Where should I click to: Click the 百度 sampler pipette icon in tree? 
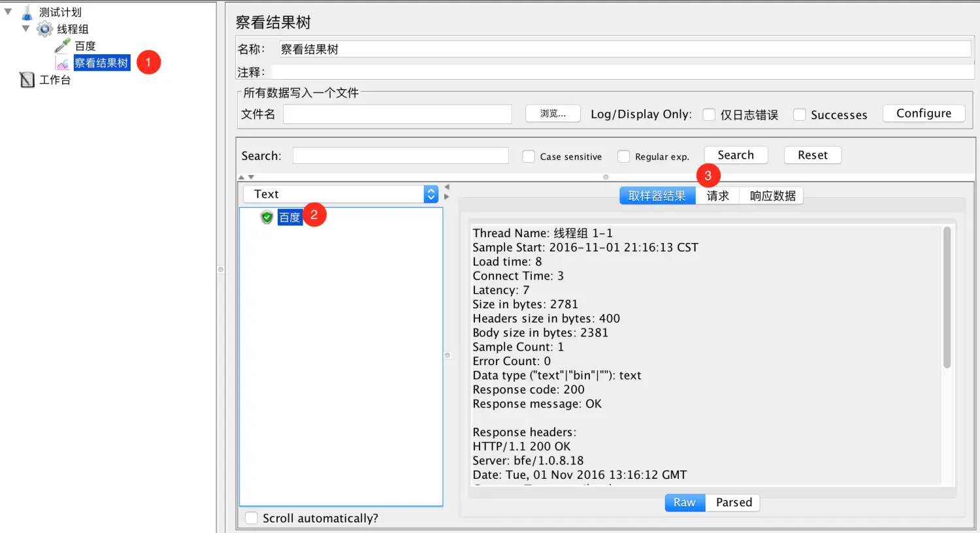click(x=62, y=46)
